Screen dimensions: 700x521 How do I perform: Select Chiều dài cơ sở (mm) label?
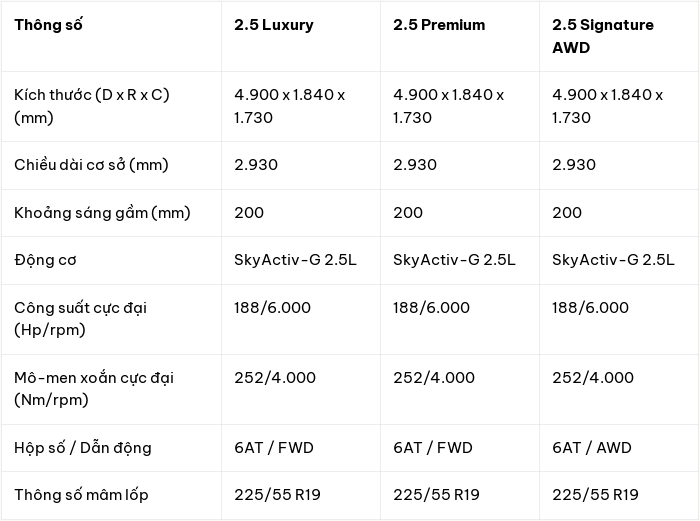[x=91, y=165]
